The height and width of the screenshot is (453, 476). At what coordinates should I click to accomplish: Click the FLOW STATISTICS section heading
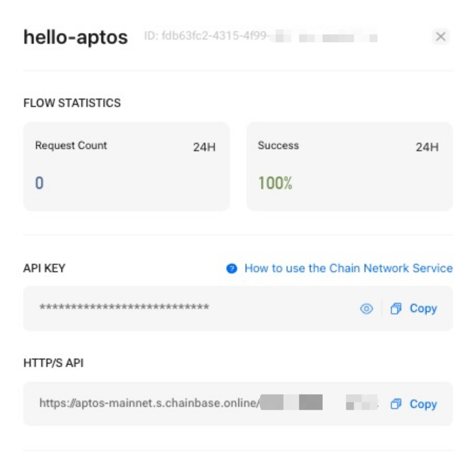click(x=72, y=103)
